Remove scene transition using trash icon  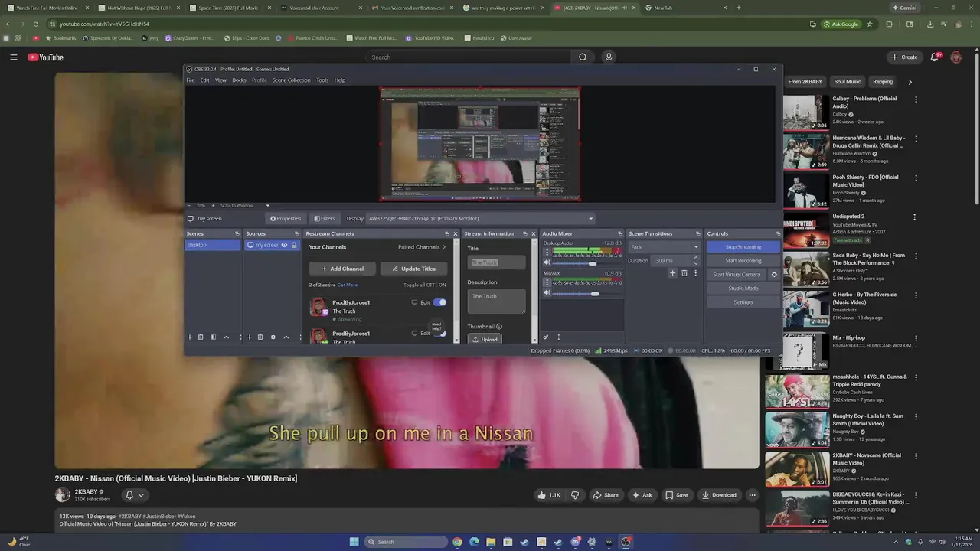tap(684, 273)
